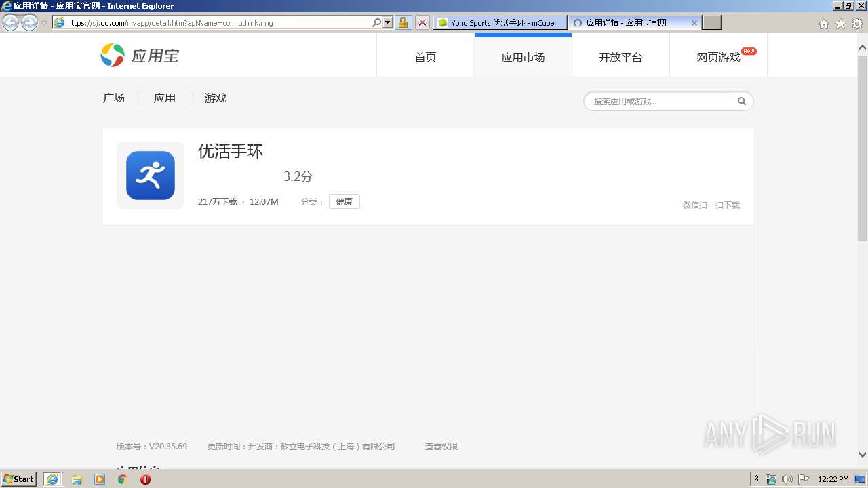The width and height of the screenshot is (868, 488).
Task: Click the security lock icon
Action: coord(403,22)
